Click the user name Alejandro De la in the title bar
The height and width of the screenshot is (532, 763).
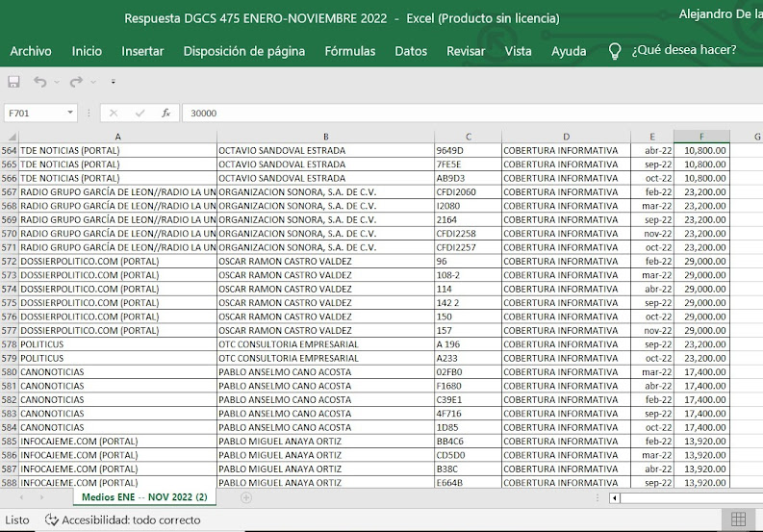point(721,14)
